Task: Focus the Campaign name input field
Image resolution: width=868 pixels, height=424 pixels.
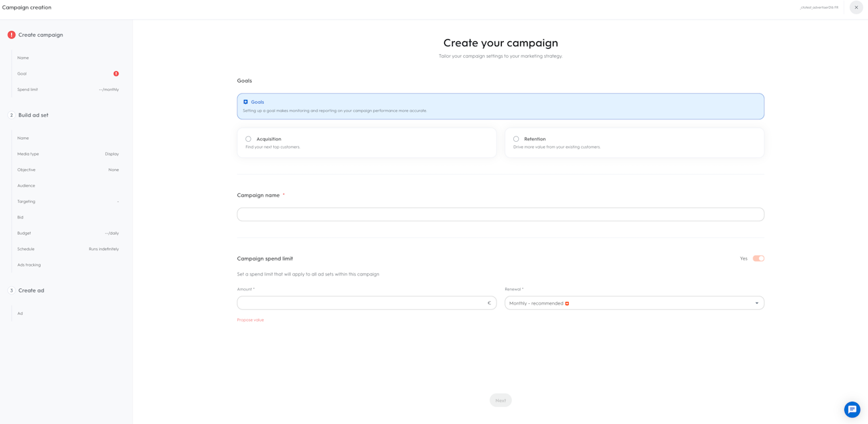Action: click(500, 214)
